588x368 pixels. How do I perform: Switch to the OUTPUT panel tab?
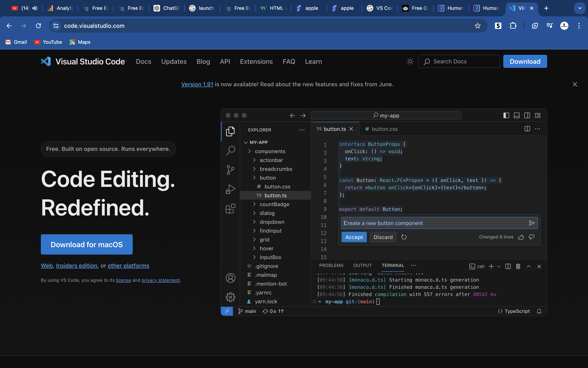362,265
